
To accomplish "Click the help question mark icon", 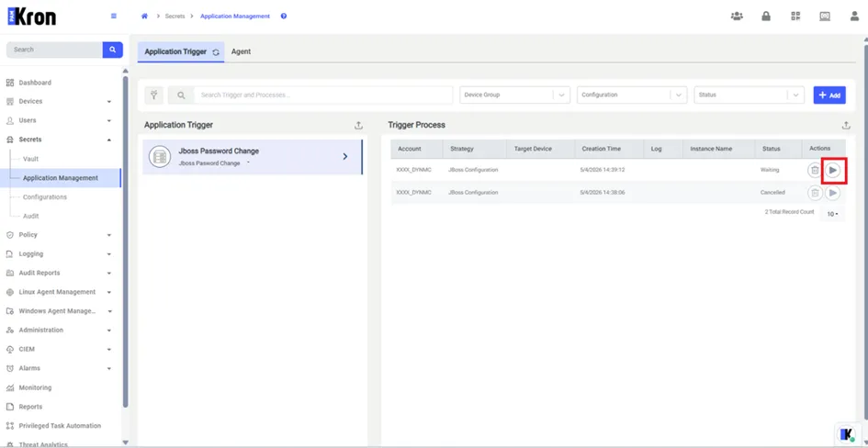I will point(284,16).
